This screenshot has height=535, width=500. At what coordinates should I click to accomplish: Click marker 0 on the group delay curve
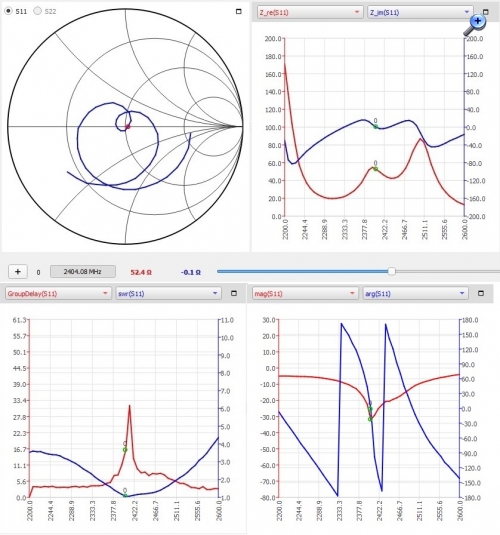125,450
